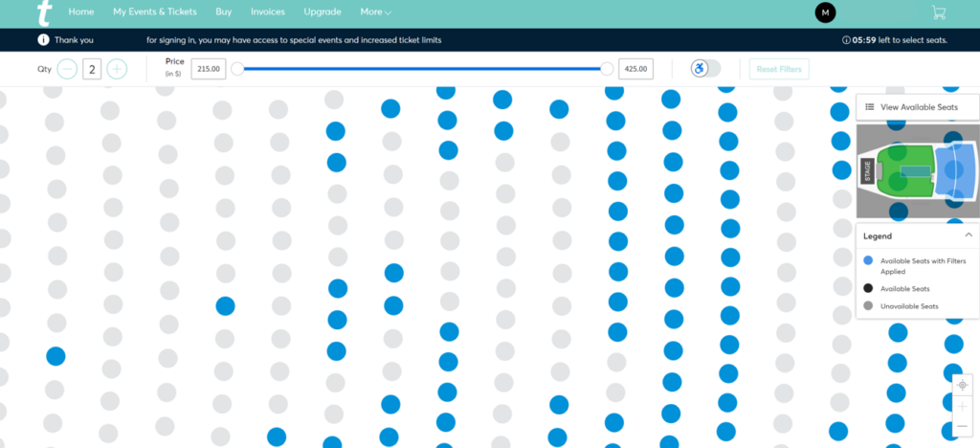Open the Invoices page
This screenshot has width=980, height=448.
pos(268,12)
